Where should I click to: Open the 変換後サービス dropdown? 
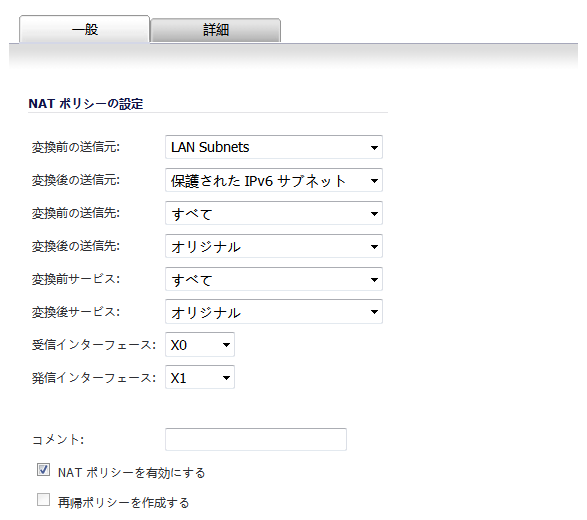coord(274,311)
